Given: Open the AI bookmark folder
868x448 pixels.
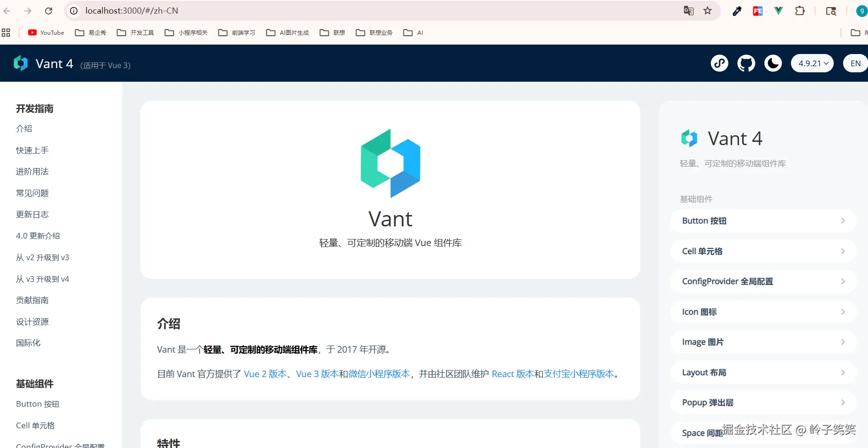Looking at the screenshot, I should [413, 32].
